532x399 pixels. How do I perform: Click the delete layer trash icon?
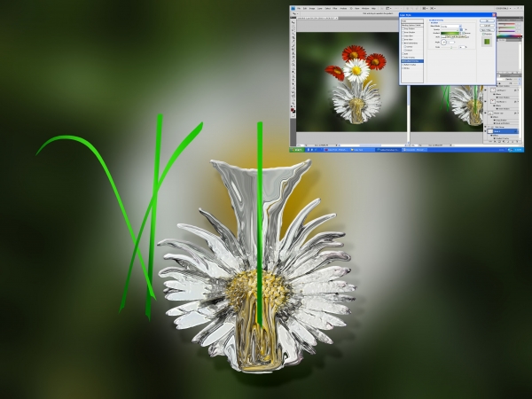pyautogui.click(x=517, y=142)
